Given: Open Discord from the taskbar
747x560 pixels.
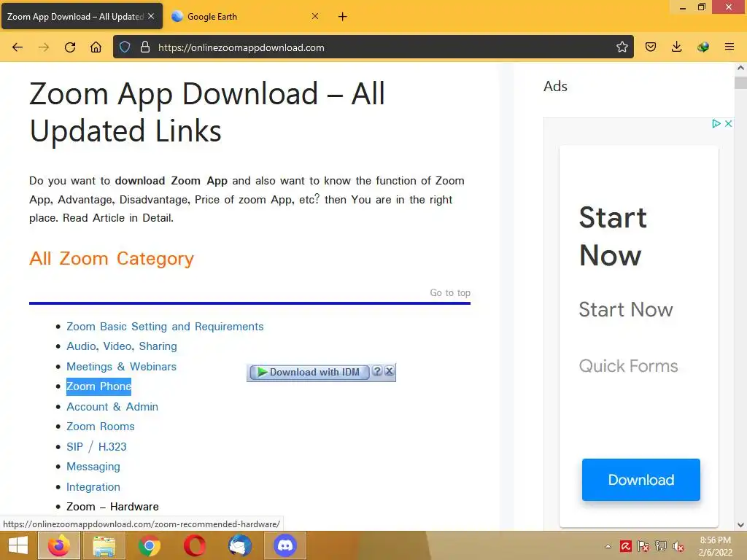Looking at the screenshot, I should click(285, 545).
